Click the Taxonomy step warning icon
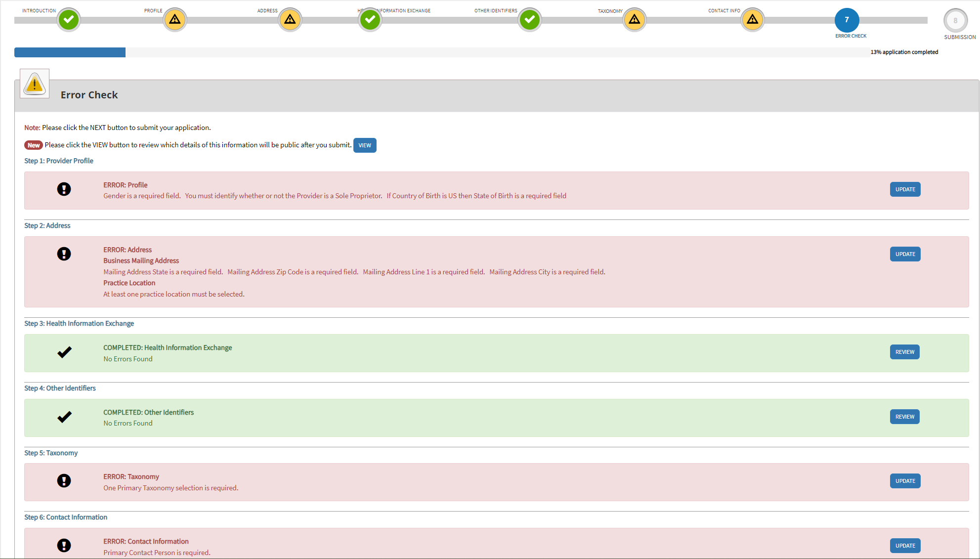The image size is (980, 559). 635,20
